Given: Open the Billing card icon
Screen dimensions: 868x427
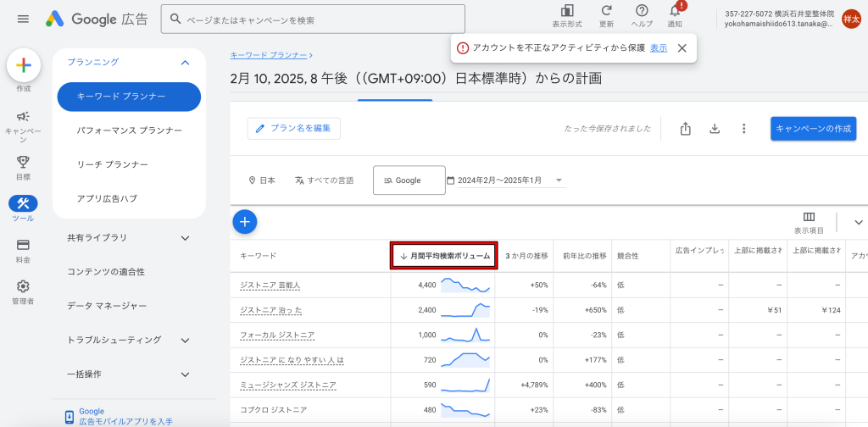Looking at the screenshot, I should [23, 245].
